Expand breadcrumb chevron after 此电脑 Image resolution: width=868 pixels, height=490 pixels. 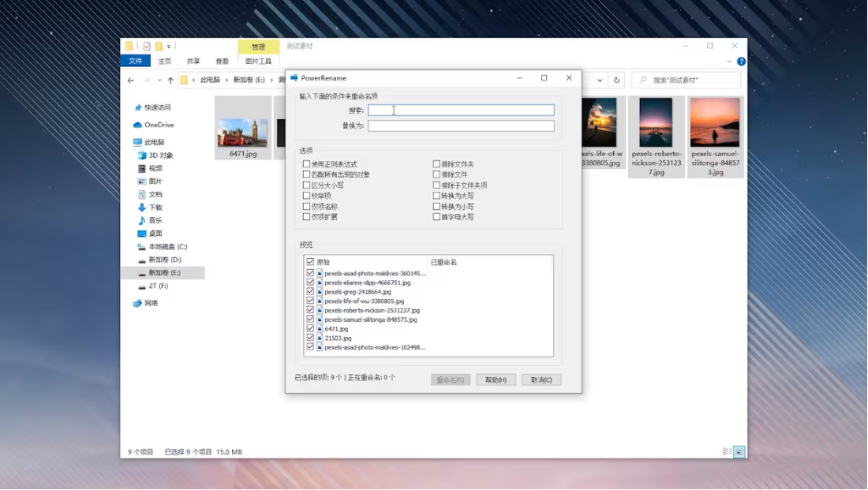pyautogui.click(x=226, y=80)
